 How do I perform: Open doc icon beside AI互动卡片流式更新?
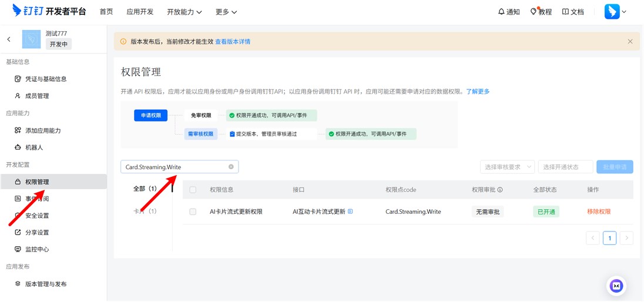click(351, 212)
